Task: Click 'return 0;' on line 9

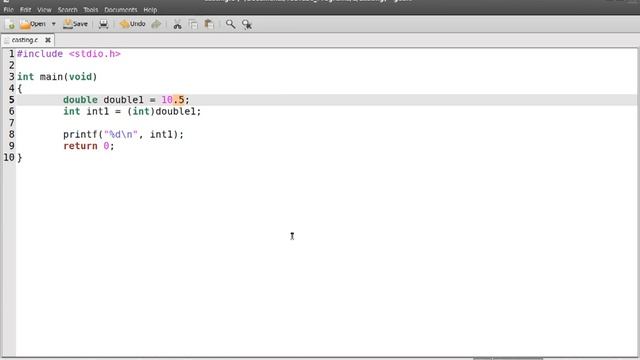Action: coord(89,146)
